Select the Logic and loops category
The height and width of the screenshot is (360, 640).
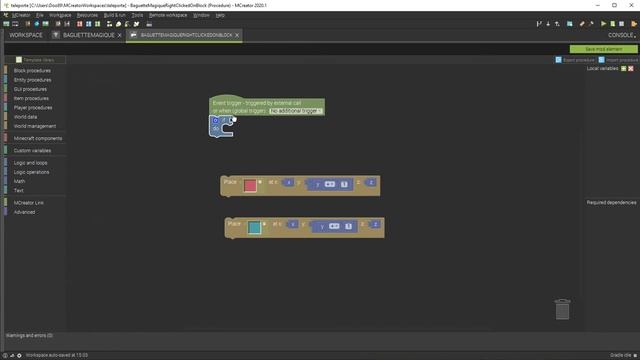pos(30,163)
